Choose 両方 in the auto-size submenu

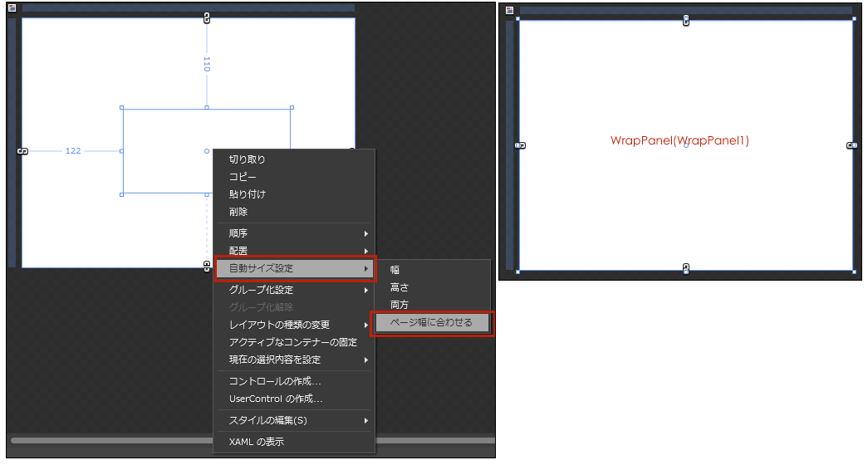pyautogui.click(x=433, y=305)
